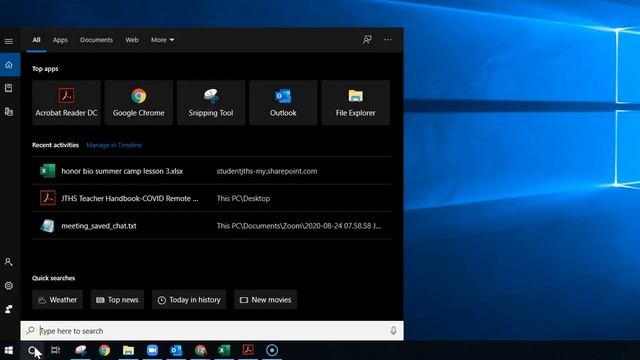Click the microphone icon in search box
Viewport: 640px width, 360px height.
pyautogui.click(x=393, y=331)
